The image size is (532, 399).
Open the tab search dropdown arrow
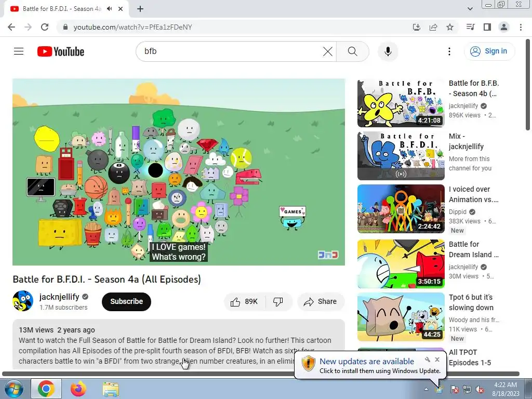point(470,9)
